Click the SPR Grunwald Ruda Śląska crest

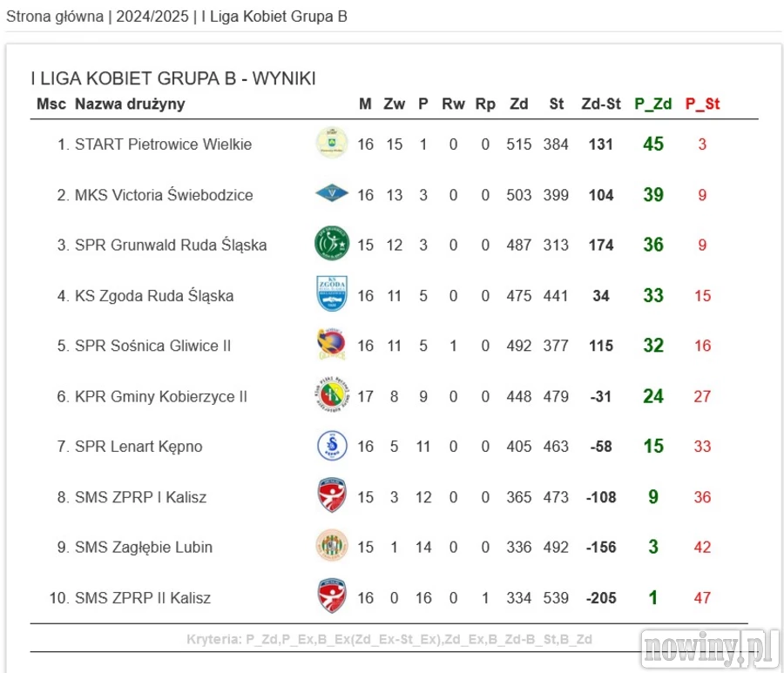(332, 244)
